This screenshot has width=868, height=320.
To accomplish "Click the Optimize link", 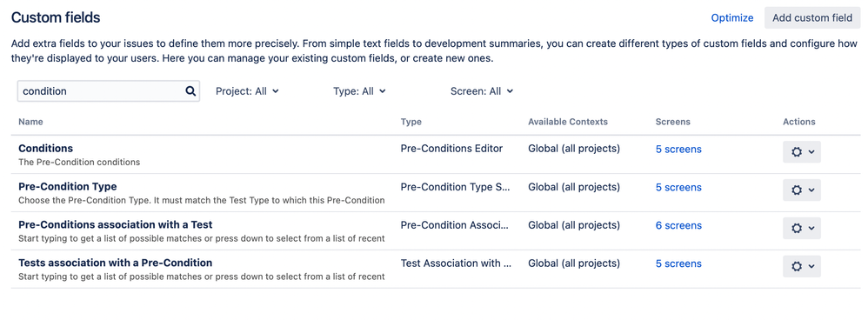I will (731, 17).
